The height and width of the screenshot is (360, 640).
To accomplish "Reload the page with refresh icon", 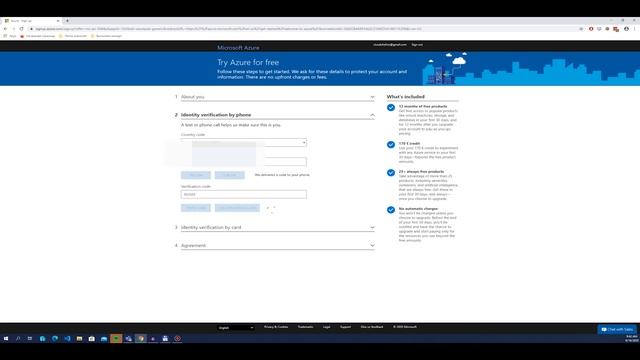I will 21,29.
